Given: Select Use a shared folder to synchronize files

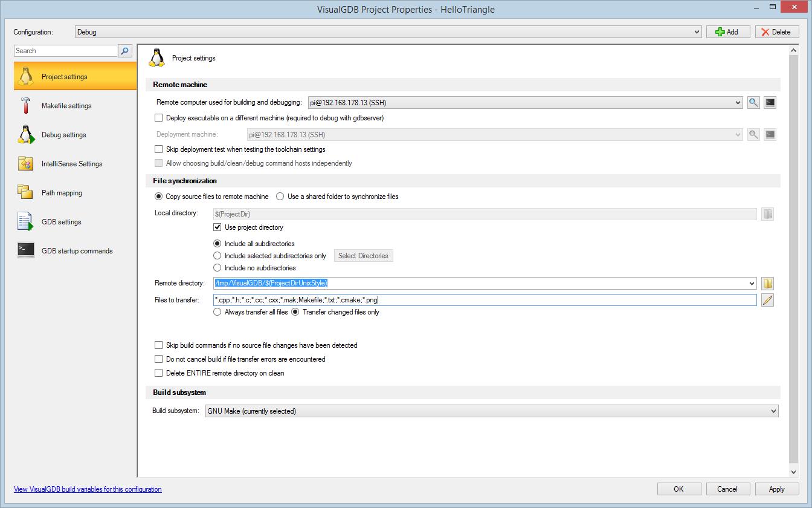Looking at the screenshot, I should point(280,197).
